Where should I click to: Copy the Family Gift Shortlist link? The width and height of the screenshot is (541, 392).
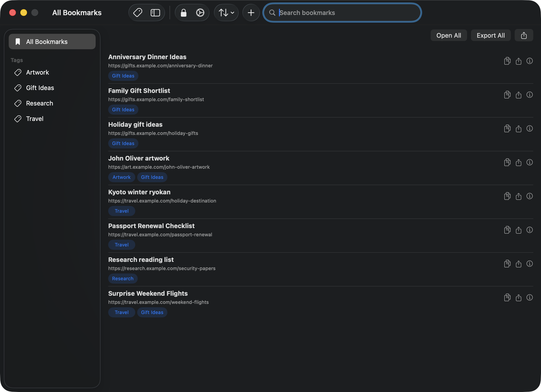point(507,95)
